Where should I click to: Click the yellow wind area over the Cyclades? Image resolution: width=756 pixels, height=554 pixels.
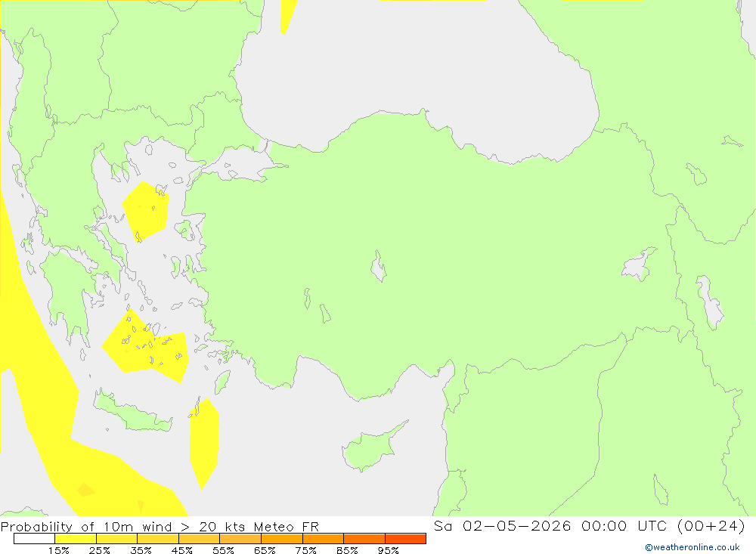pyautogui.click(x=144, y=347)
